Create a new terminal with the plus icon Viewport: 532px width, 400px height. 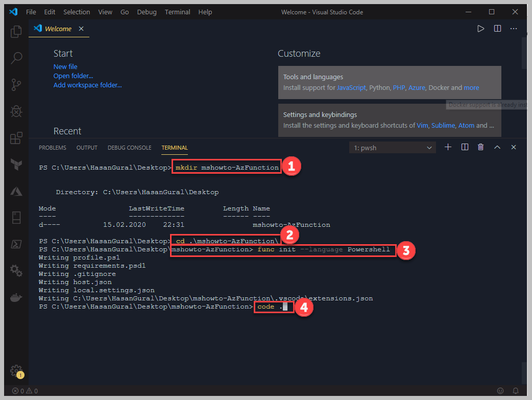448,147
